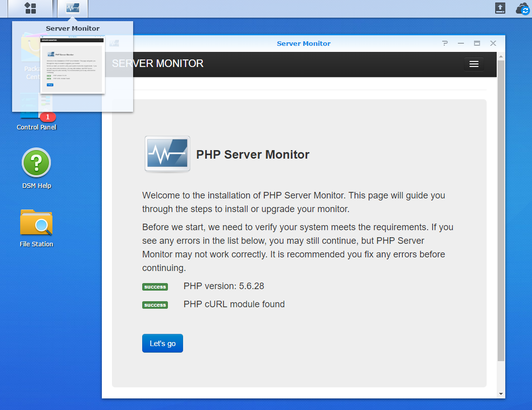This screenshot has height=410, width=532.
Task: Click the 'Server Monitor' preview popup title
Action: click(73, 29)
